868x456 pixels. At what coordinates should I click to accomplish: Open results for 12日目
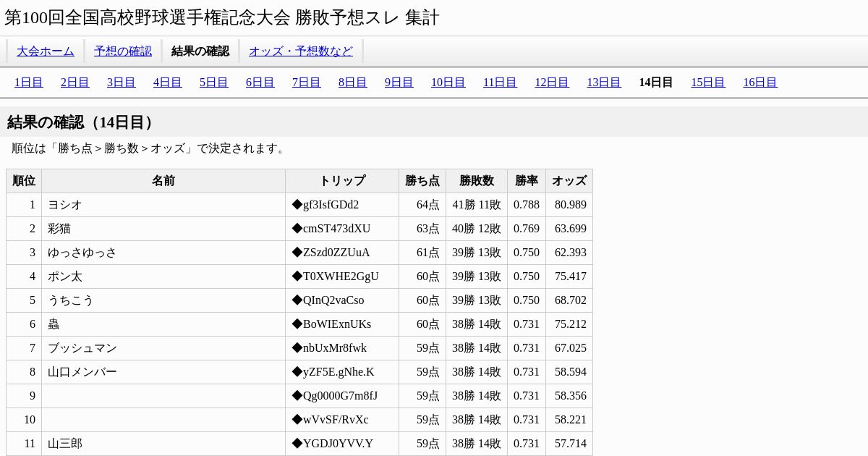click(552, 82)
